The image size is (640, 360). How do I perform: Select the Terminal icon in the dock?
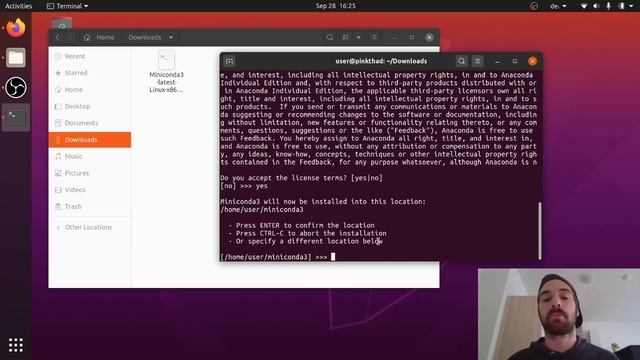pyautogui.click(x=16, y=118)
